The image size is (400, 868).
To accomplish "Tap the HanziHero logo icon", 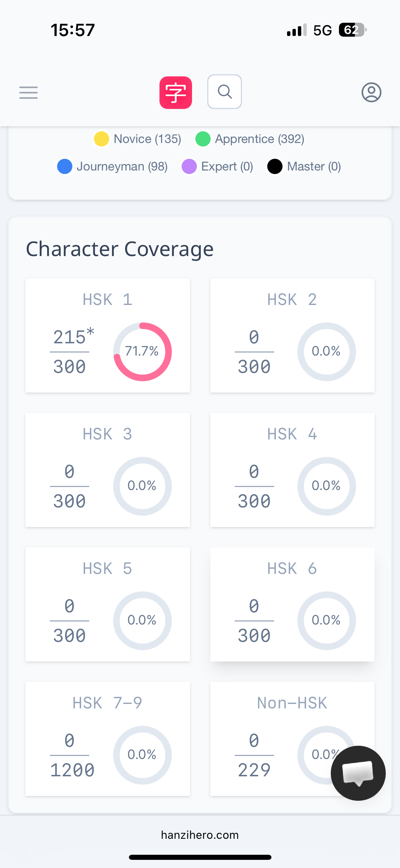I will 176,92.
